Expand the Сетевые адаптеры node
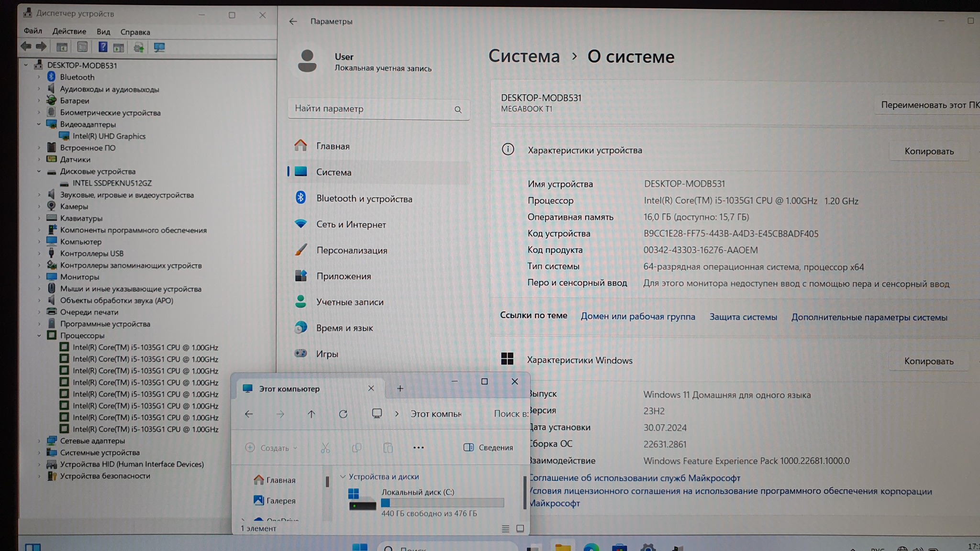Viewport: 980px width, 551px height. (x=39, y=441)
